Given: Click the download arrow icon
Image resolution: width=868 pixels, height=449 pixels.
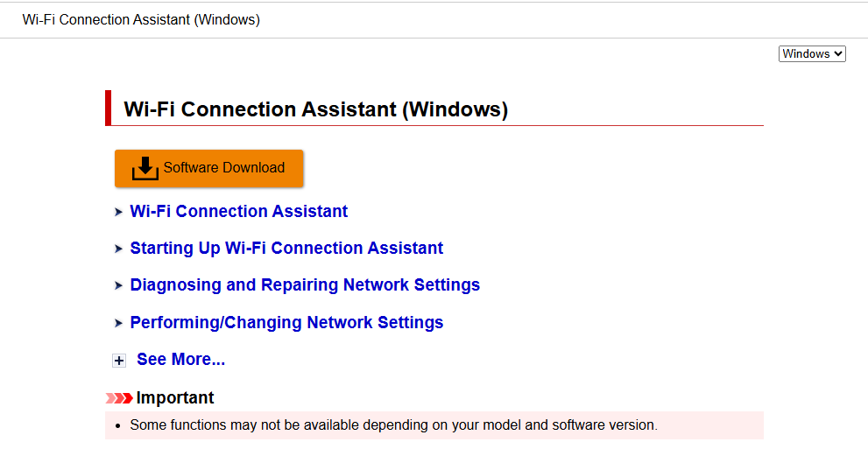Looking at the screenshot, I should point(145,168).
